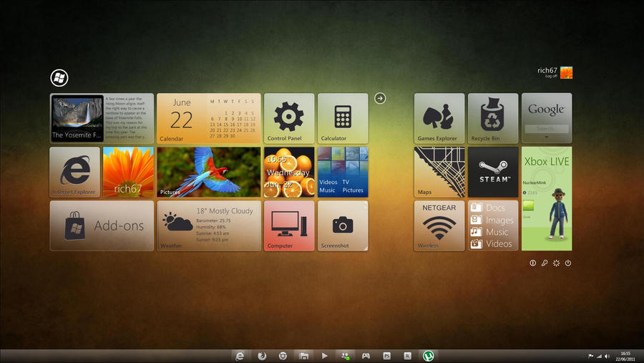Launch the Calculator tile
This screenshot has height=363, width=644.
pyautogui.click(x=343, y=118)
